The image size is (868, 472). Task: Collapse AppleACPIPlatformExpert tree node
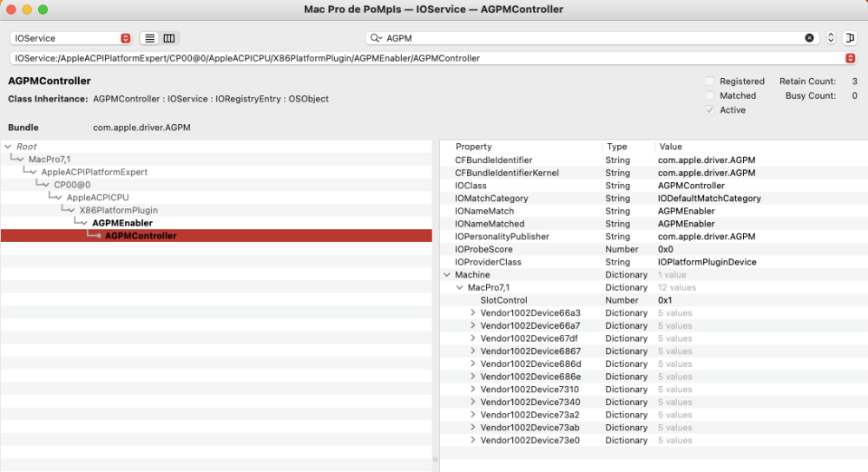pyautogui.click(x=33, y=172)
